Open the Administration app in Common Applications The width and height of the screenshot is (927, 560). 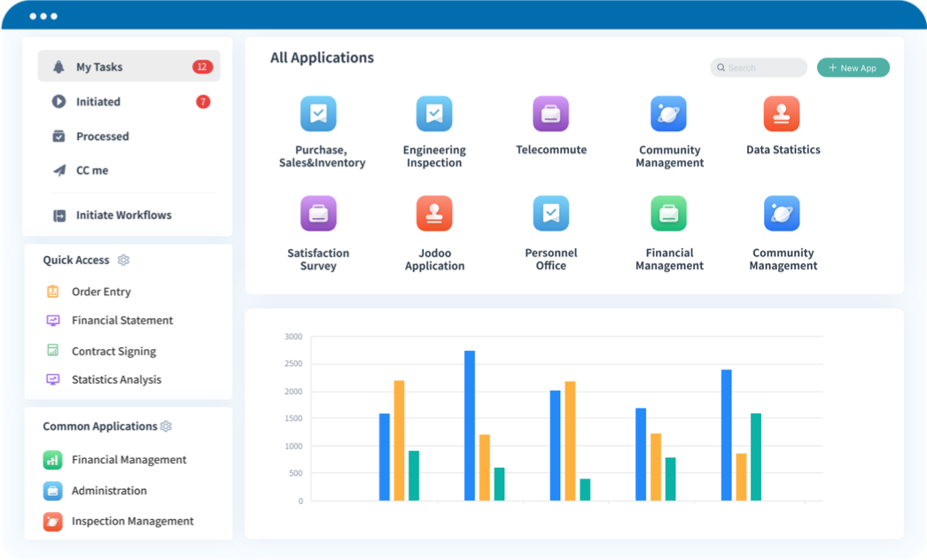pos(110,491)
